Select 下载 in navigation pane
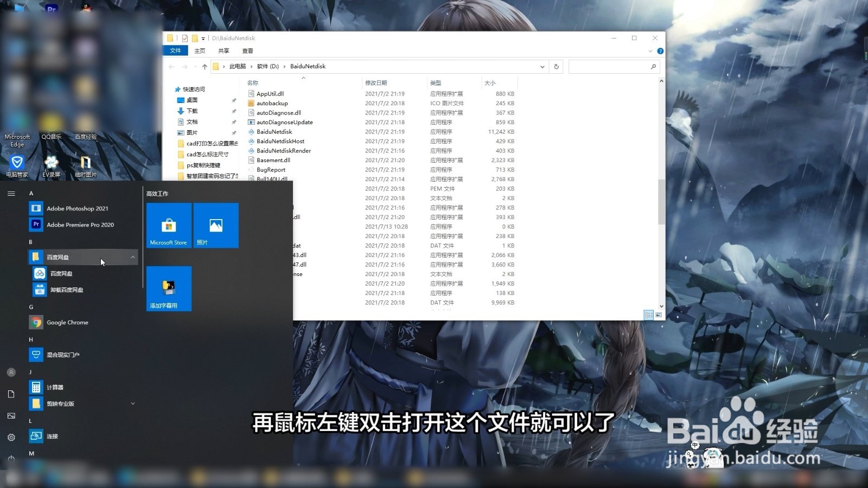This screenshot has height=488, width=868. [x=188, y=111]
